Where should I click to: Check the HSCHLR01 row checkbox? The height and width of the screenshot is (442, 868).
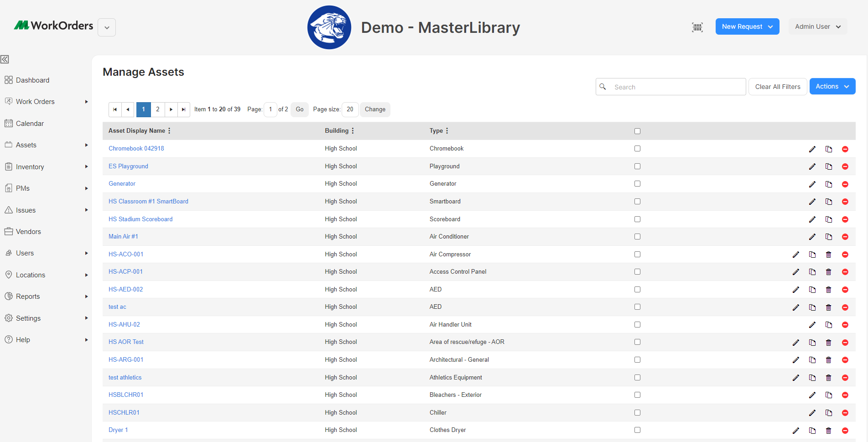(x=637, y=413)
